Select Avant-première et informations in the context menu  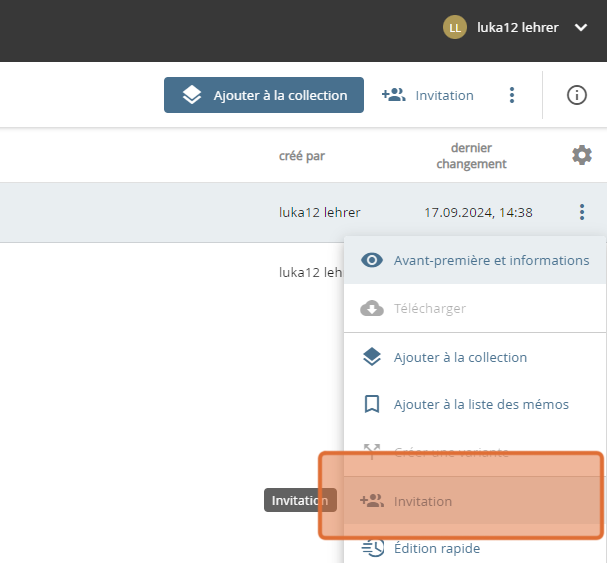click(x=490, y=260)
